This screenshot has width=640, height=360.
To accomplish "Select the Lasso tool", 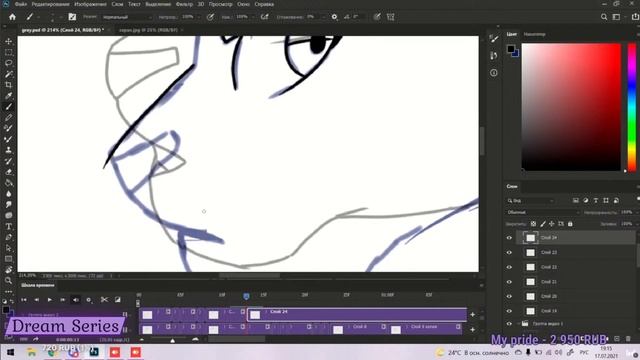I will (x=9, y=63).
